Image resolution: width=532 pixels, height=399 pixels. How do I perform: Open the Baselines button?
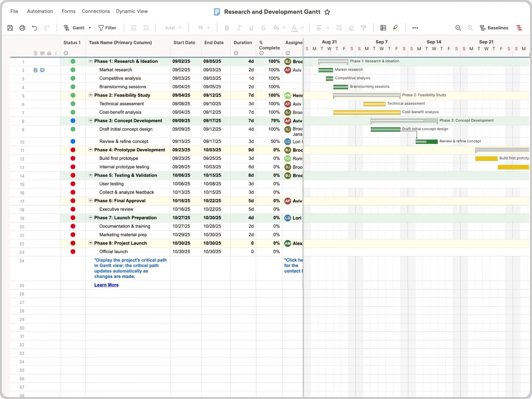click(495, 28)
